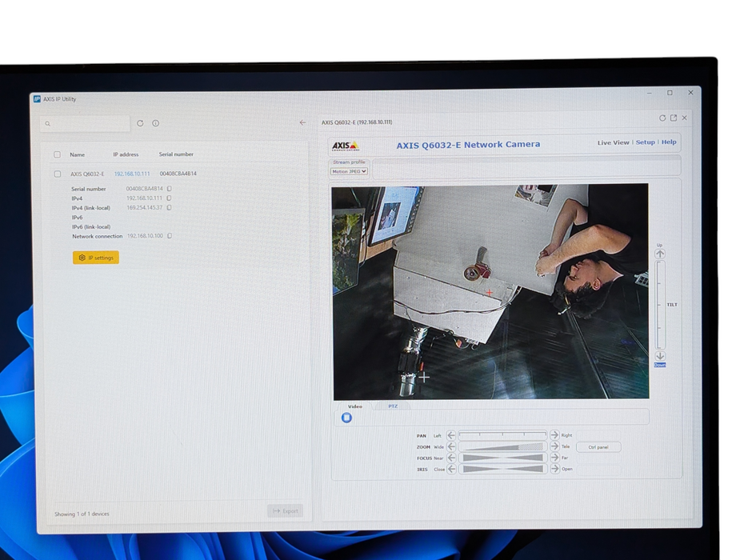Open the info icon beside refresh
Image resolution: width=744 pixels, height=560 pixels.
click(x=156, y=123)
